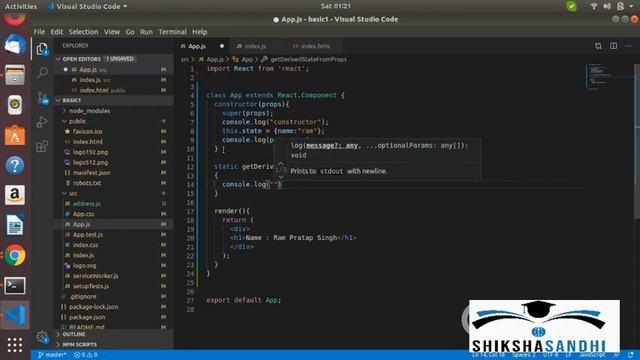Open LibreOffice Writer from the dock

(15, 225)
